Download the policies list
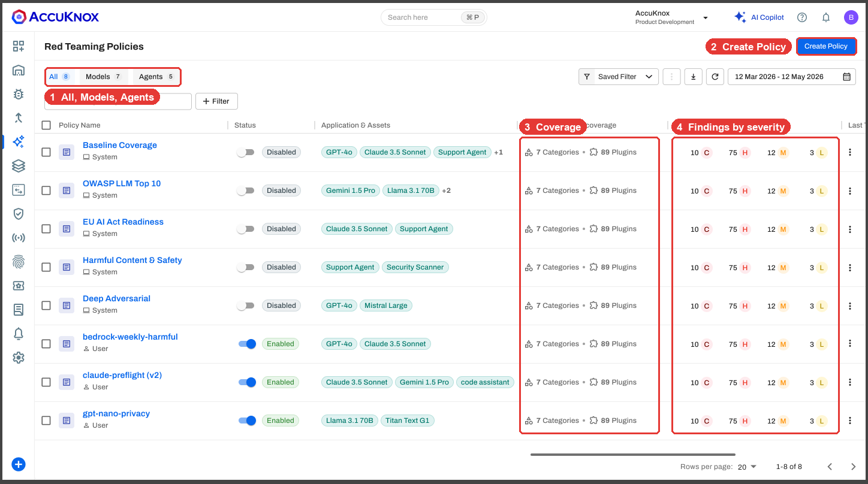 pos(694,77)
